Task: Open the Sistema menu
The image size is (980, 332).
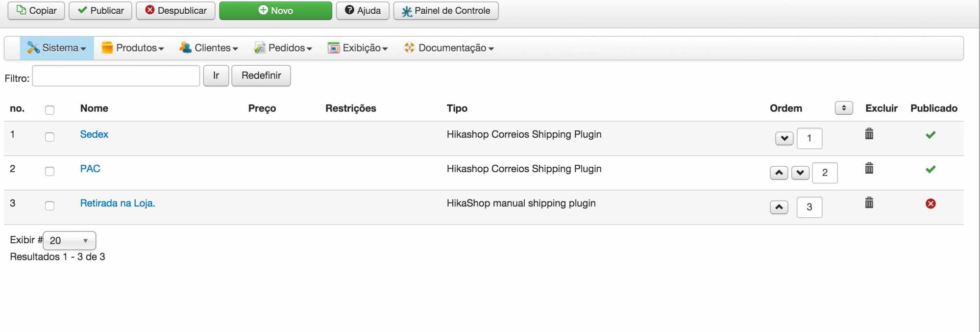Action: click(57, 48)
